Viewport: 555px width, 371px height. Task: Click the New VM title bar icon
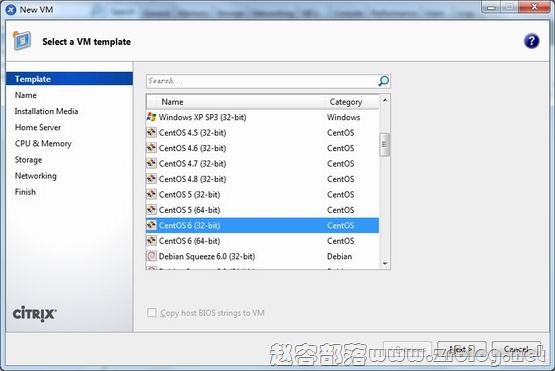point(11,10)
